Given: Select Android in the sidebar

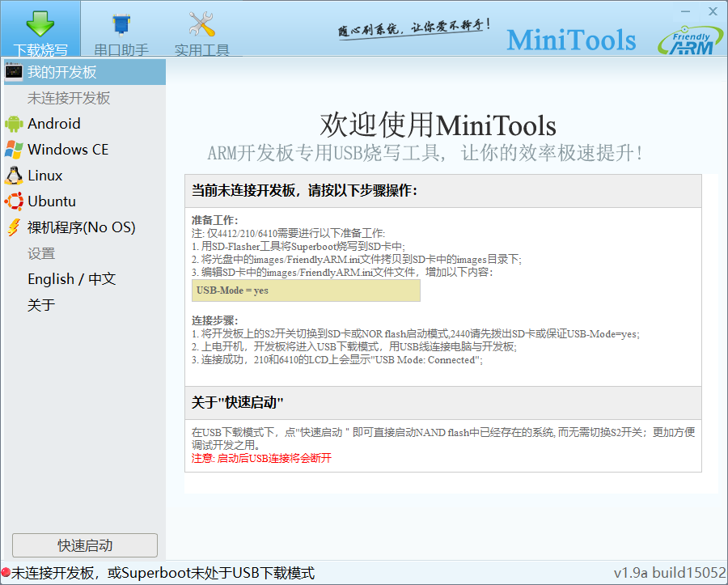Looking at the screenshot, I should [x=85, y=124].
